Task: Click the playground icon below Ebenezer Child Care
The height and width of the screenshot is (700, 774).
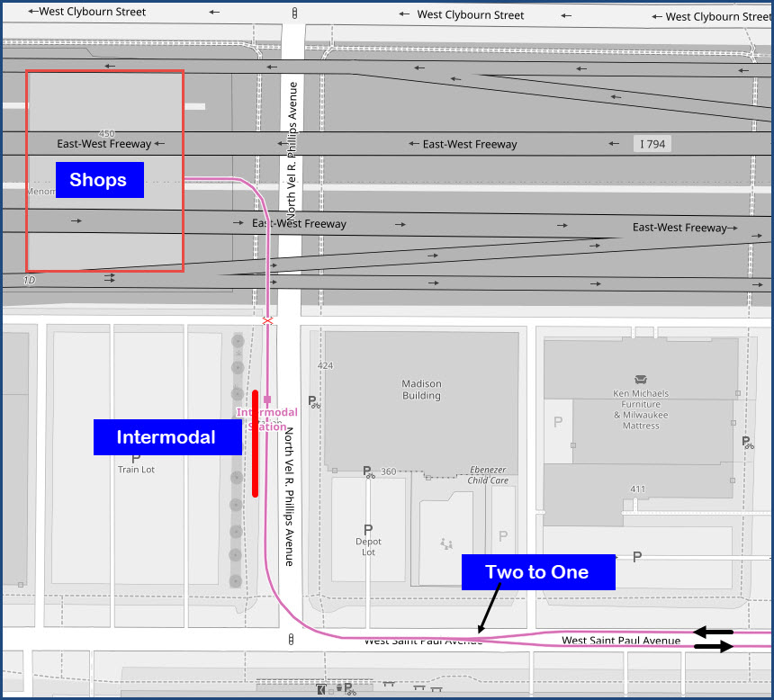Action: point(444,543)
